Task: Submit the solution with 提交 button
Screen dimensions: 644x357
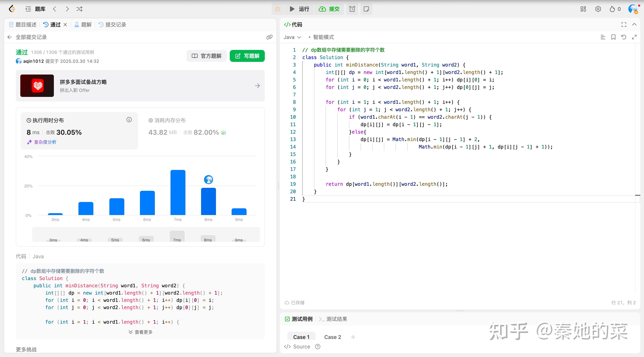Action: click(x=329, y=9)
